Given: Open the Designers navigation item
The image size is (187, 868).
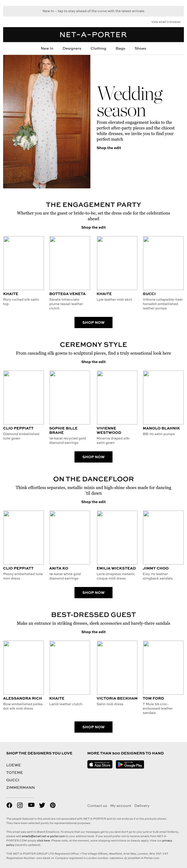Looking at the screenshot, I should coord(72,48).
